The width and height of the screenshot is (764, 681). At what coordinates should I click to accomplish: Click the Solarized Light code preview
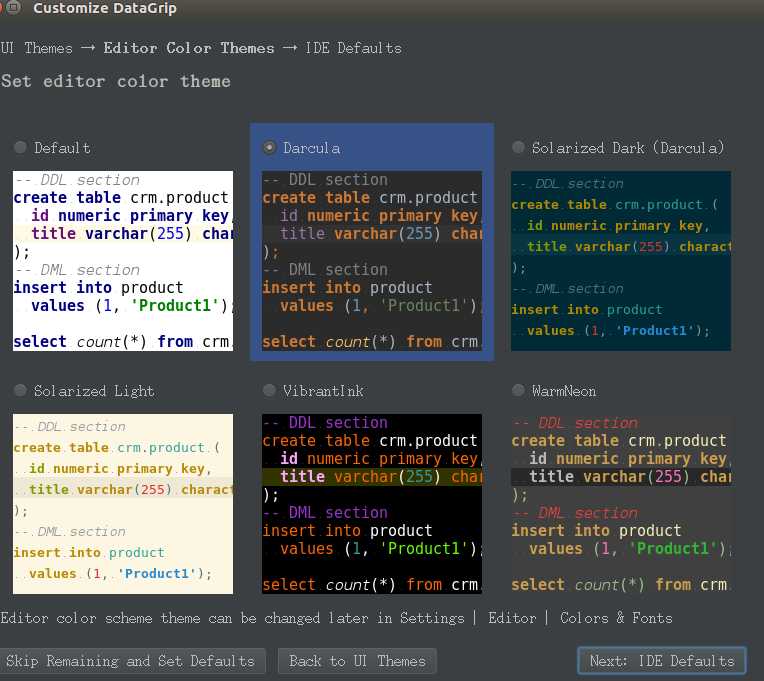123,504
